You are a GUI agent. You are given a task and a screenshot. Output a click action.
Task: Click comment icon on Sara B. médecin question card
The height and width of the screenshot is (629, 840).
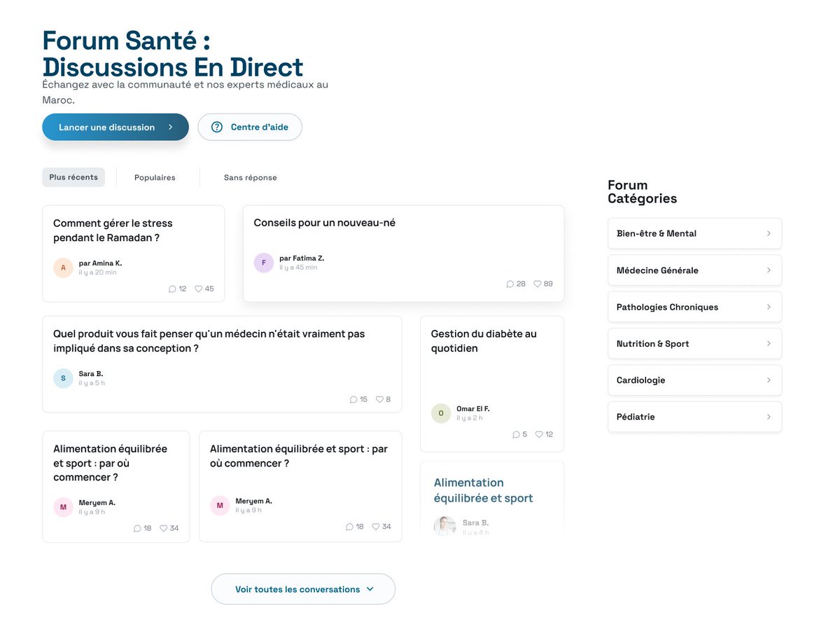coord(353,399)
